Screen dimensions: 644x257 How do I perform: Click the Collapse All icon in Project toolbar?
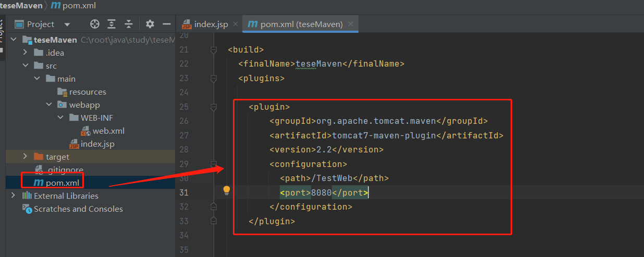[129, 24]
